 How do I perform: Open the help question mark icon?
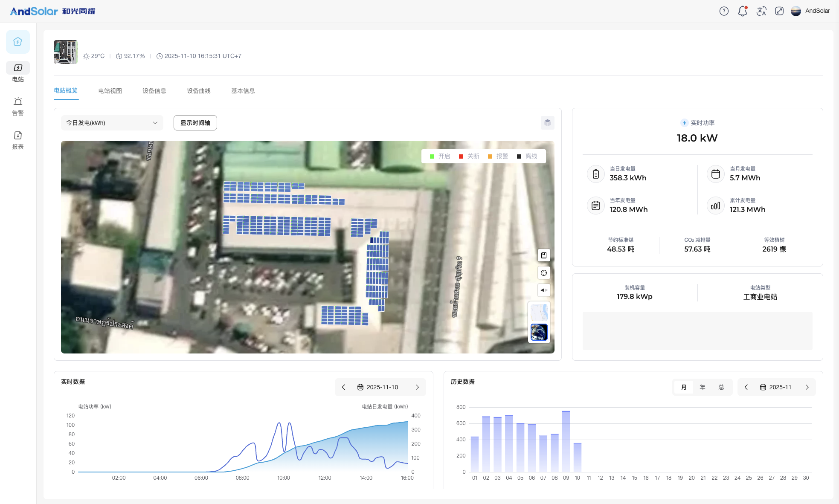[x=724, y=11]
